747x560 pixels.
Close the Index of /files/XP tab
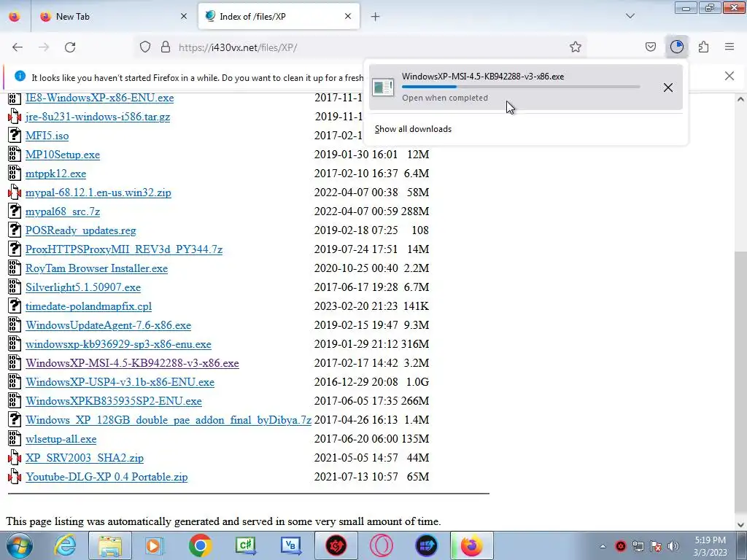point(348,17)
